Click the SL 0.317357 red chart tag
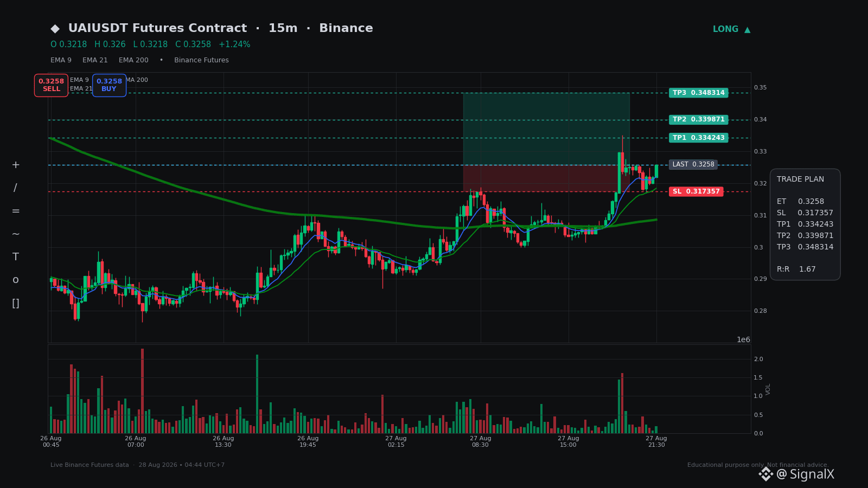Screen dimensions: 868x488 click(696, 191)
